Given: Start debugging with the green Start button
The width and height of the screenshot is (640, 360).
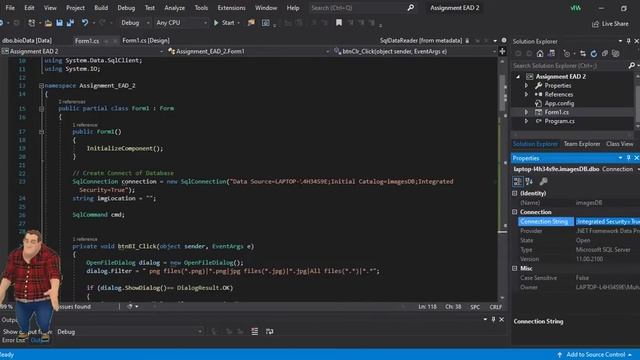Looking at the screenshot, I should [x=224, y=23].
